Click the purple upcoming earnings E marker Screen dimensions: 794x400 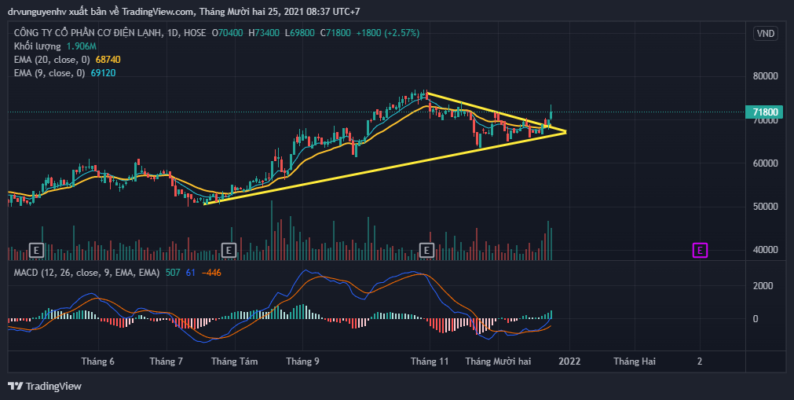[700, 250]
